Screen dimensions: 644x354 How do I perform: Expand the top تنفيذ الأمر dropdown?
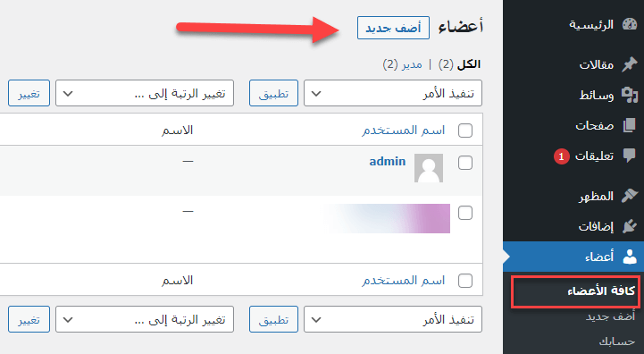click(393, 93)
